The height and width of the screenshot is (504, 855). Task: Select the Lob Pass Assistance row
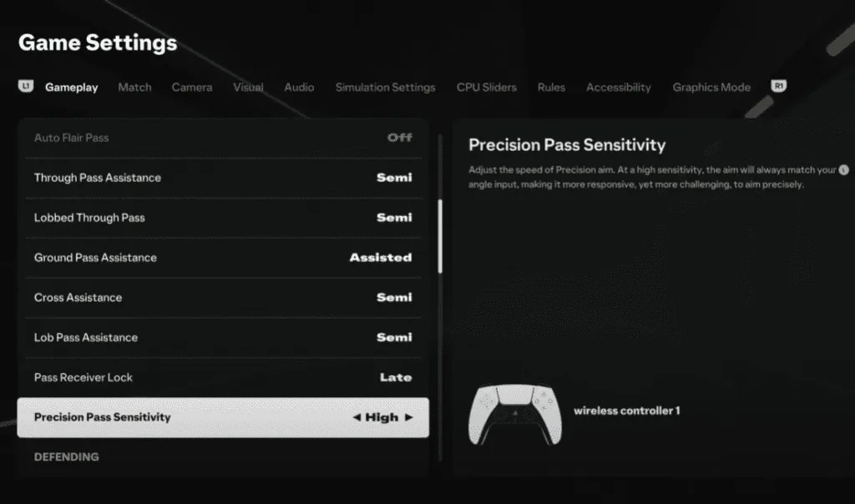[223, 338]
